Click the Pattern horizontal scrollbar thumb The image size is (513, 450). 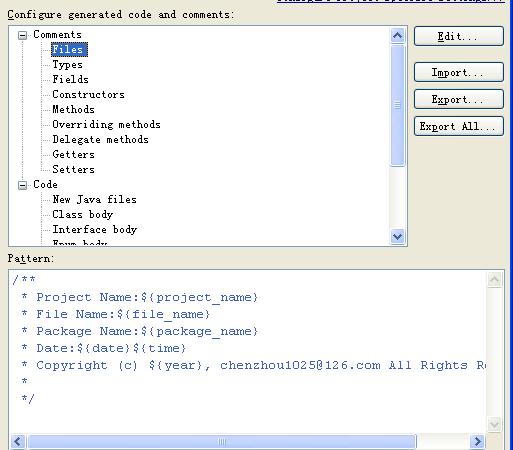pos(222,442)
